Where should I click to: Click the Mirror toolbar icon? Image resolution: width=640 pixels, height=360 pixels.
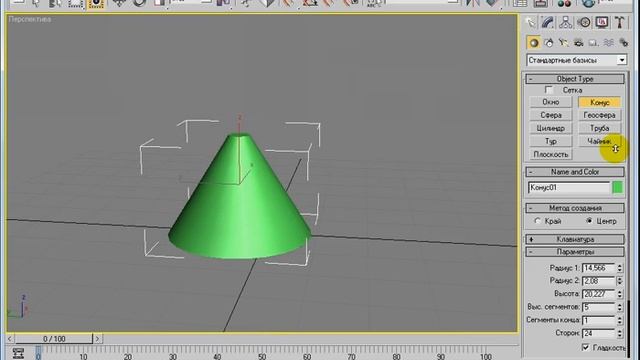(473, 3)
